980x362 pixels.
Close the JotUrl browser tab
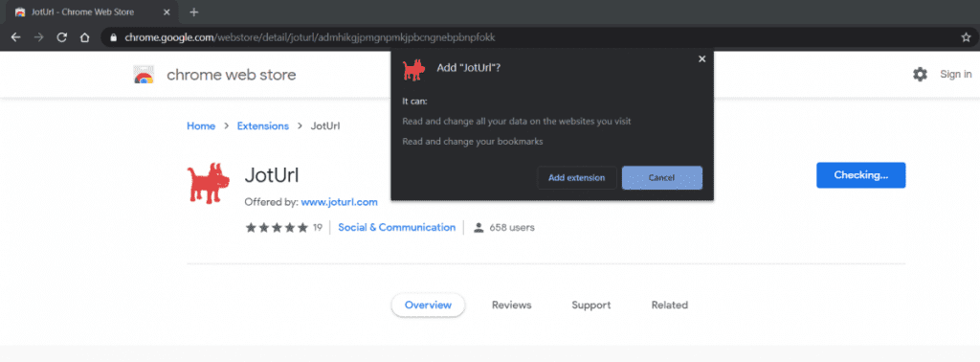pos(167,11)
